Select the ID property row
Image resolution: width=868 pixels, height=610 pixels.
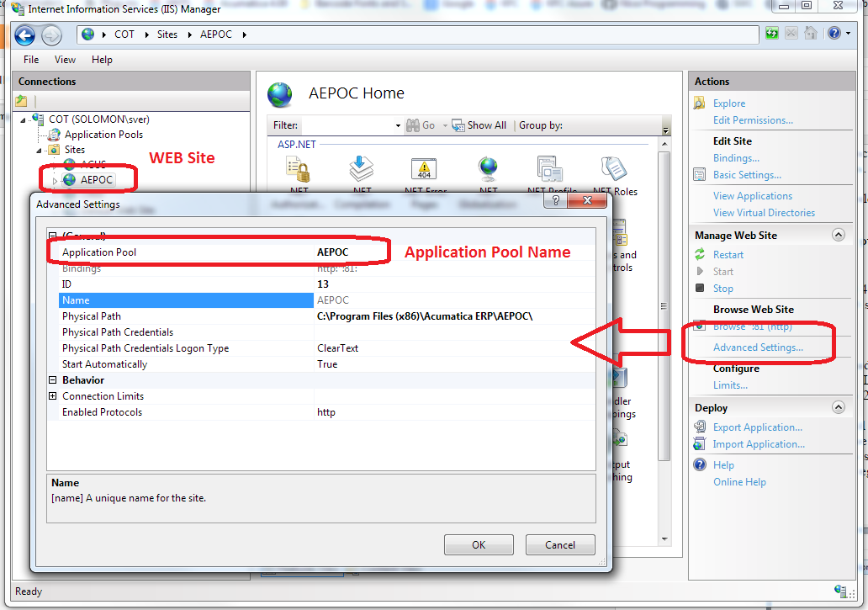click(326, 284)
